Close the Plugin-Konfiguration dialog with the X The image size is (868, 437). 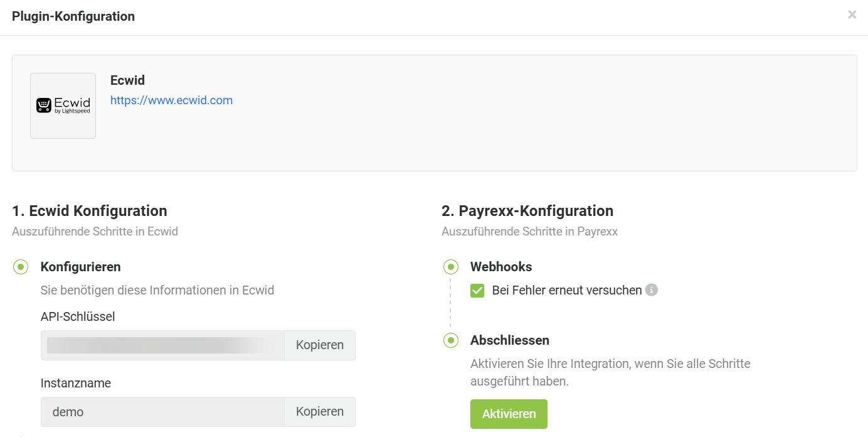pos(852,14)
